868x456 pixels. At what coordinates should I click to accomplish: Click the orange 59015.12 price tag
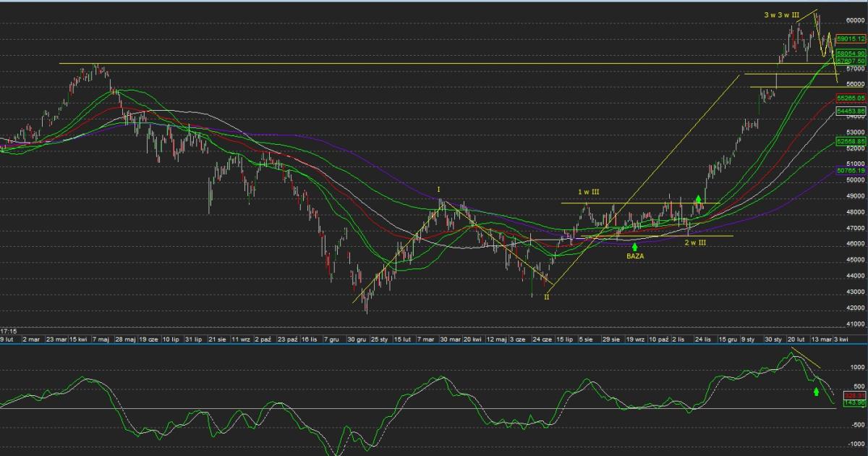point(851,39)
